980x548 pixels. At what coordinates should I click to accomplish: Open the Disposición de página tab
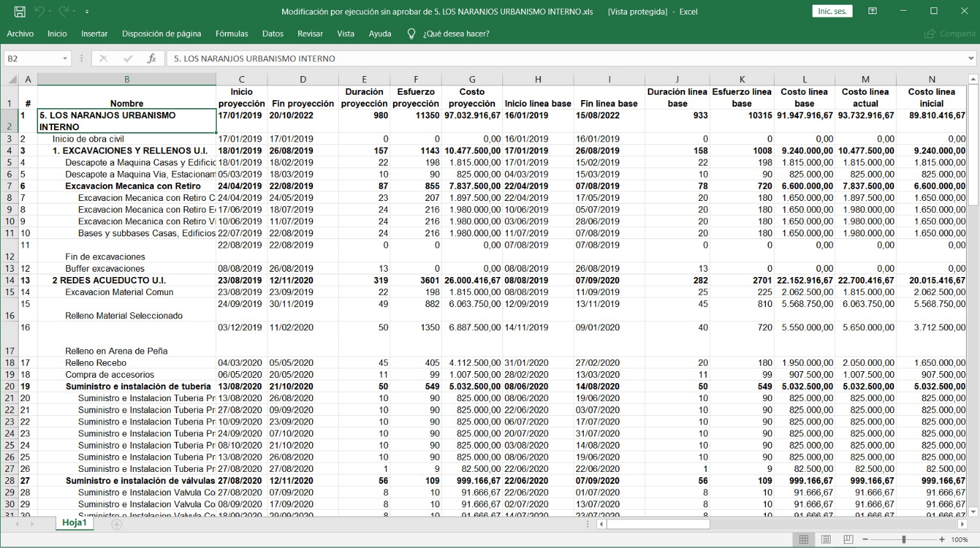[x=161, y=33]
